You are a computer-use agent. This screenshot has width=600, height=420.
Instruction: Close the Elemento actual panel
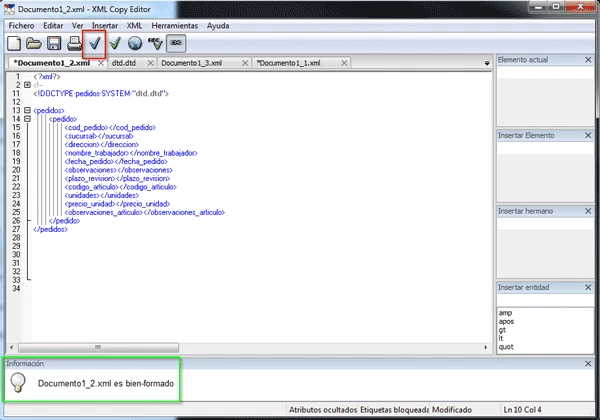[x=589, y=60]
